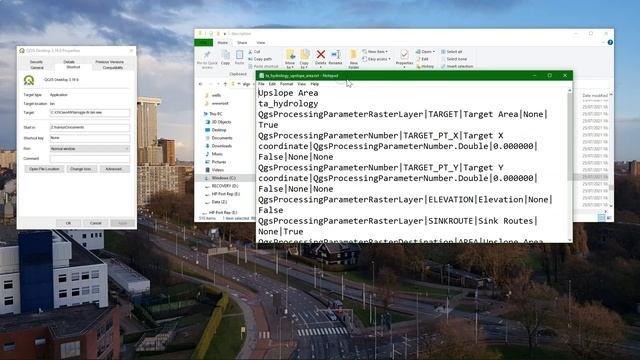640x360 pixels.
Task: Open the Compatibility tab in Properties dialog
Action: click(113, 67)
